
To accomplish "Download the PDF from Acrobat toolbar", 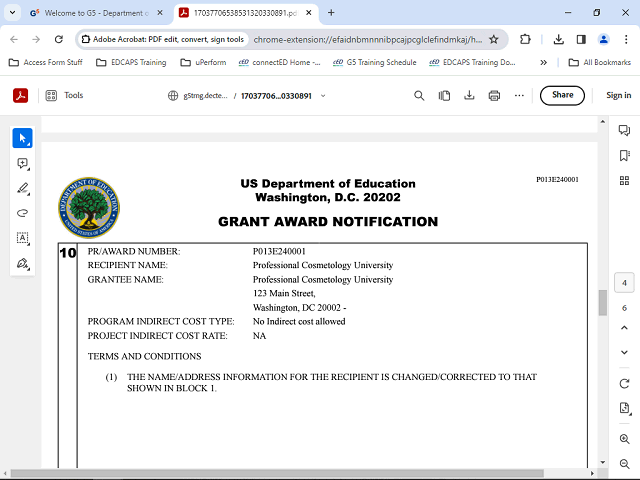I will 469,96.
